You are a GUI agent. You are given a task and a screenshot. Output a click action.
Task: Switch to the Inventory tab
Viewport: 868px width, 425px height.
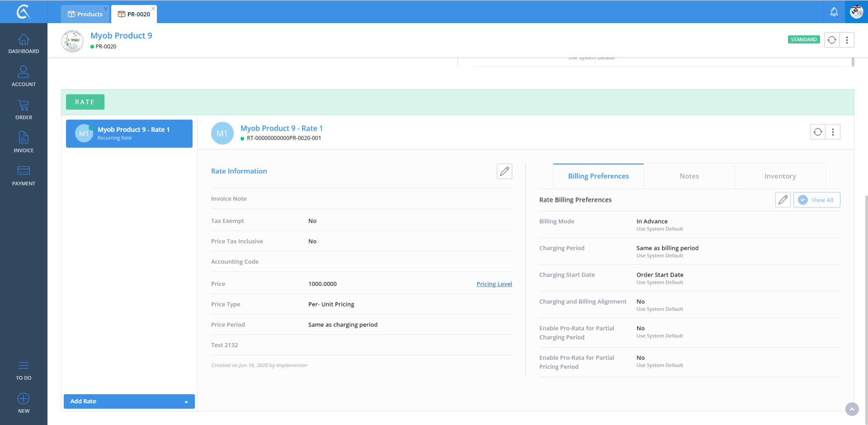pos(780,176)
